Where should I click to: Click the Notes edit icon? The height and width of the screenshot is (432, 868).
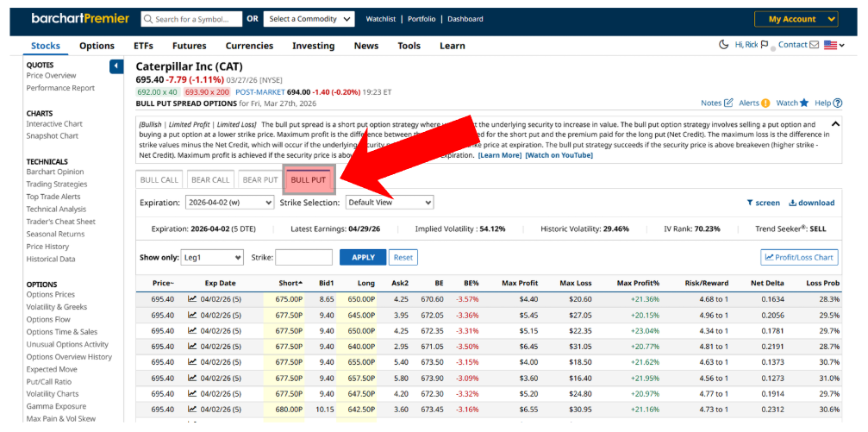click(728, 103)
